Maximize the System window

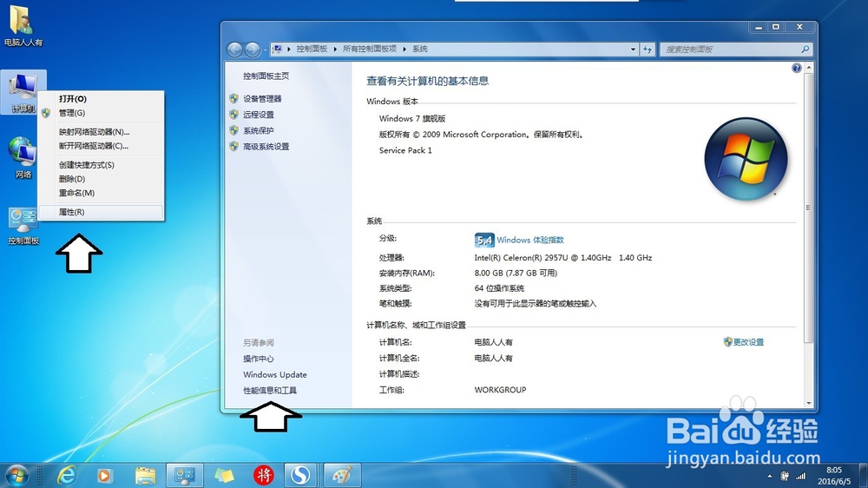pyautogui.click(x=775, y=27)
